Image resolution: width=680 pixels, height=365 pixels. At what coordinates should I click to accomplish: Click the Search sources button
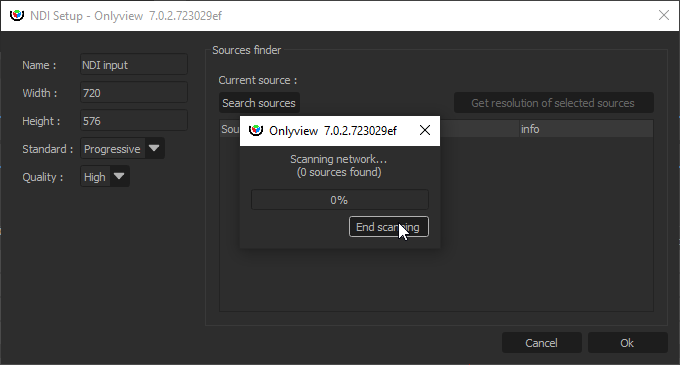[259, 103]
